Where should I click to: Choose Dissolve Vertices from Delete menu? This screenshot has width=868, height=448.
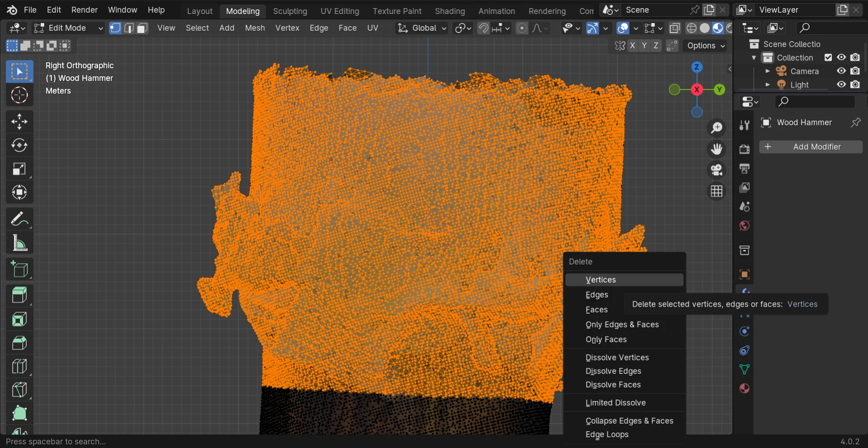[x=617, y=357]
